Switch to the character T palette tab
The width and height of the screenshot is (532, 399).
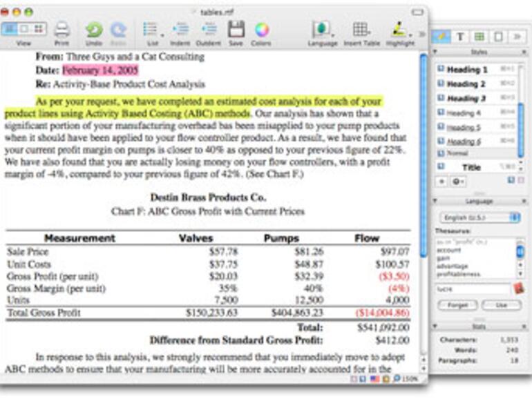(x=460, y=37)
